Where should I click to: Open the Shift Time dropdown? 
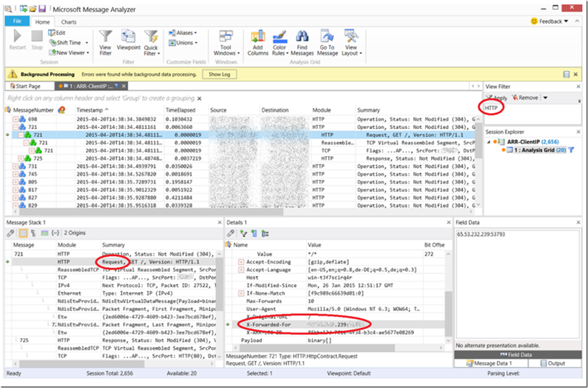pos(86,43)
